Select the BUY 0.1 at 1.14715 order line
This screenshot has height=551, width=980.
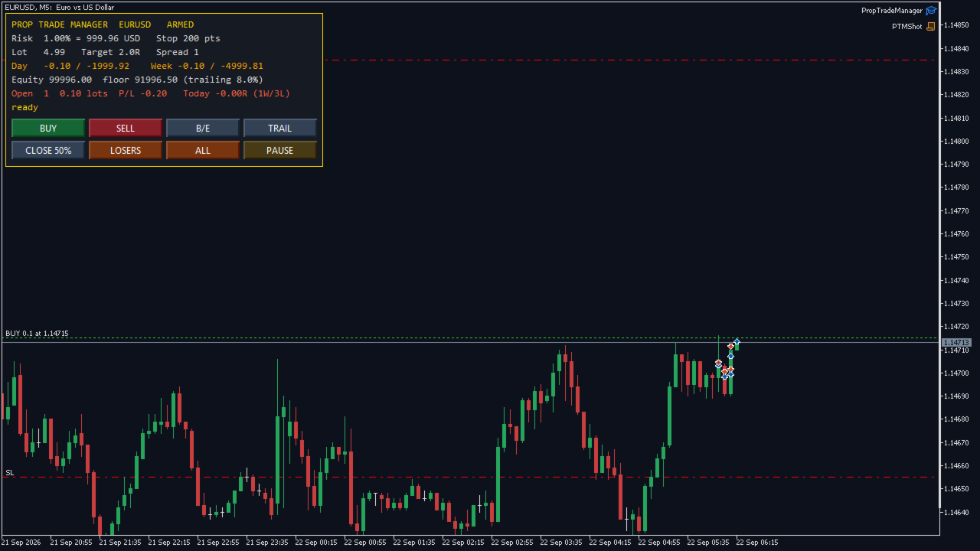click(37, 334)
